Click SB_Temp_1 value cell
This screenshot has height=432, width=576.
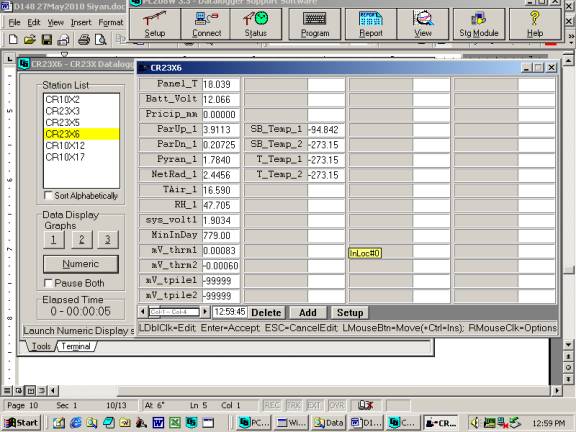tap(326, 130)
